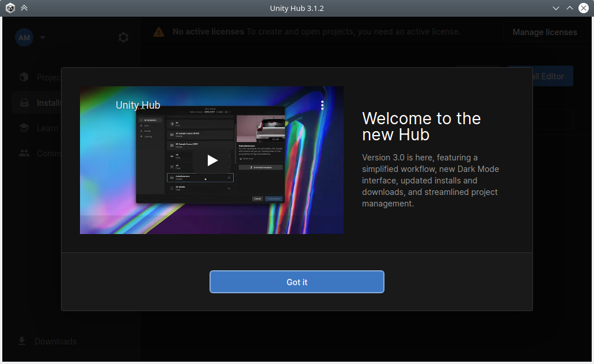This screenshot has width=594, height=364.
Task: Select Learn in the navigation menu
Action: pos(48,128)
